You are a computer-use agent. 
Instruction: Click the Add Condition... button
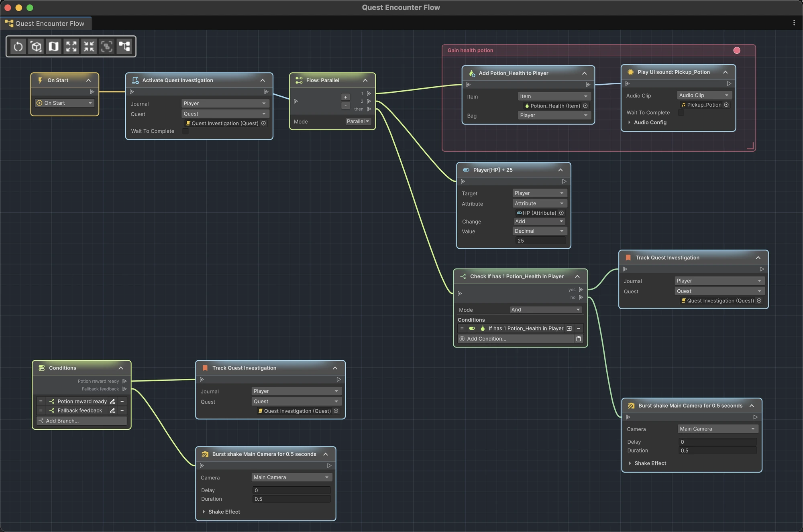(516, 339)
